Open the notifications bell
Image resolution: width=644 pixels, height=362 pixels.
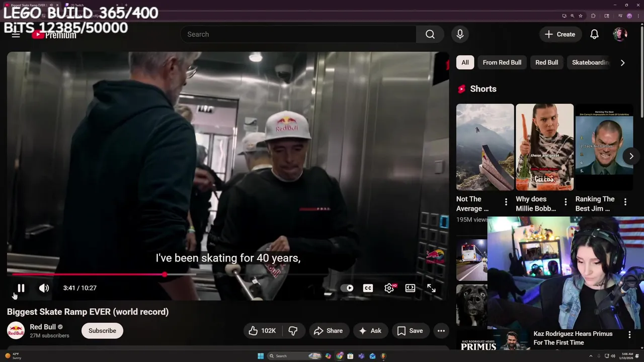point(594,34)
